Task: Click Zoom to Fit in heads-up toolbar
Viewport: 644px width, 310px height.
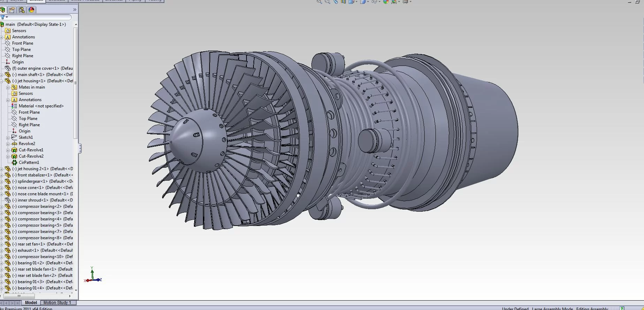Action: pos(319,2)
